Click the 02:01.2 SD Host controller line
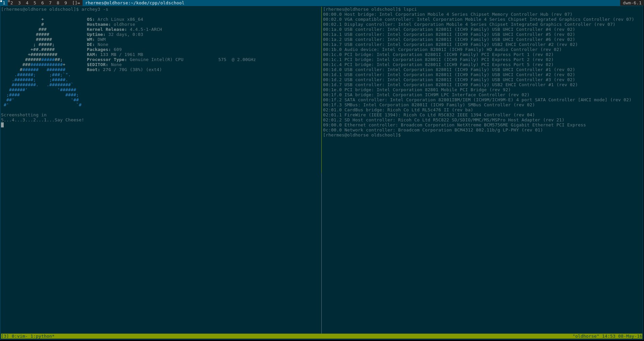Viewport: 644px width, 341px height. coord(443,120)
